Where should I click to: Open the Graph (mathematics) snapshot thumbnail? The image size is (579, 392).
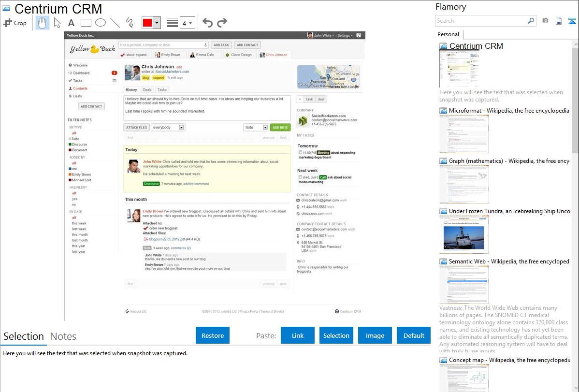point(464,184)
